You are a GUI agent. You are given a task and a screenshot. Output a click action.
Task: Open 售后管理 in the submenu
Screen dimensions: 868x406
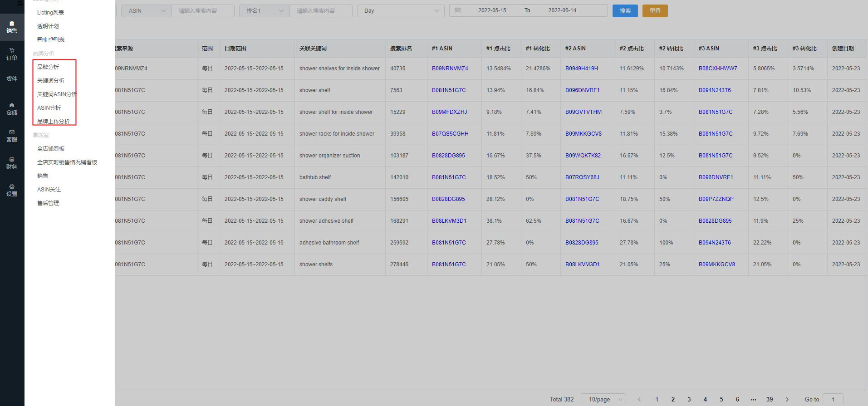pos(48,203)
